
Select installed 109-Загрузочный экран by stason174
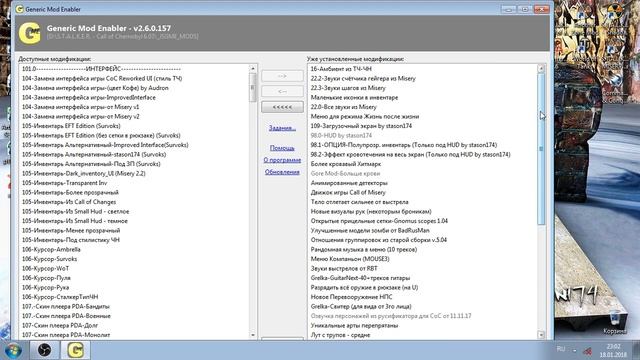pyautogui.click(x=361, y=126)
